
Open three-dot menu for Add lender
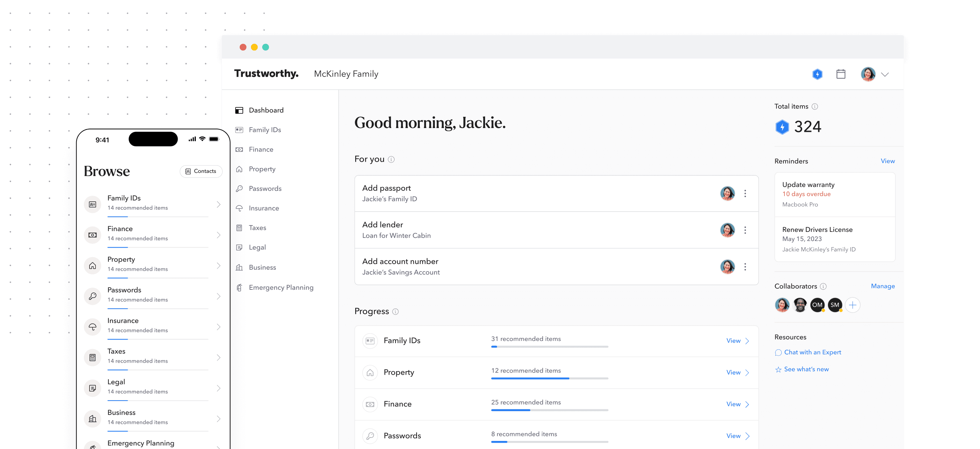(x=745, y=230)
